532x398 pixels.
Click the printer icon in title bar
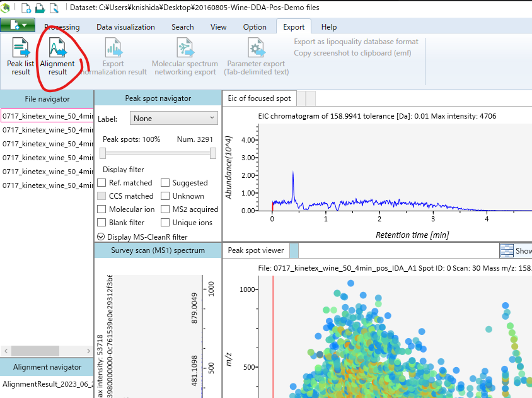(x=39, y=8)
